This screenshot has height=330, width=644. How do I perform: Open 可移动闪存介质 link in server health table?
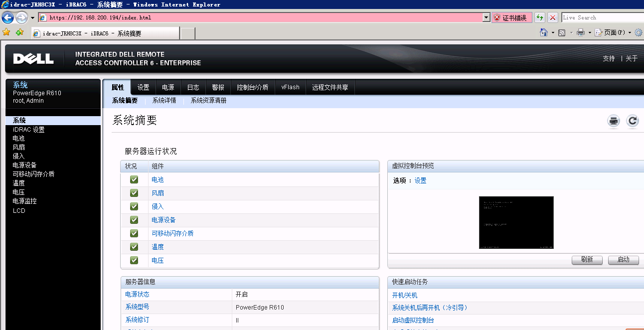[x=172, y=234]
